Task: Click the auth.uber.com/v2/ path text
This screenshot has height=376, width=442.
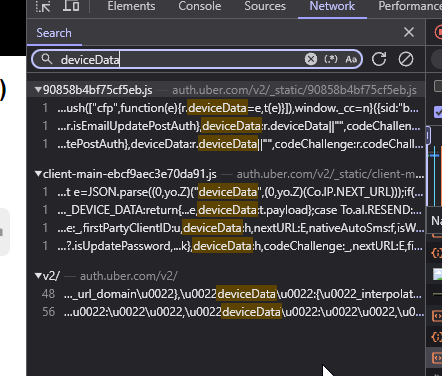Action: (x=129, y=276)
